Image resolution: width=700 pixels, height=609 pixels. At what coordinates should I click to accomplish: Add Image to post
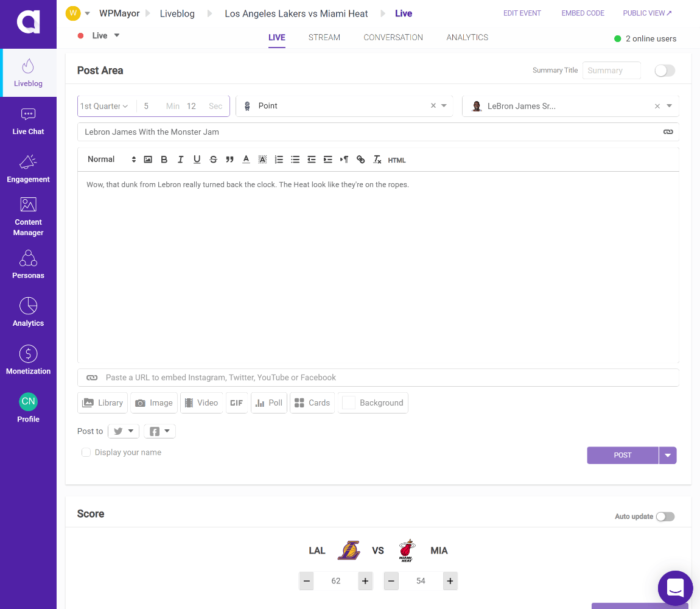(x=154, y=403)
